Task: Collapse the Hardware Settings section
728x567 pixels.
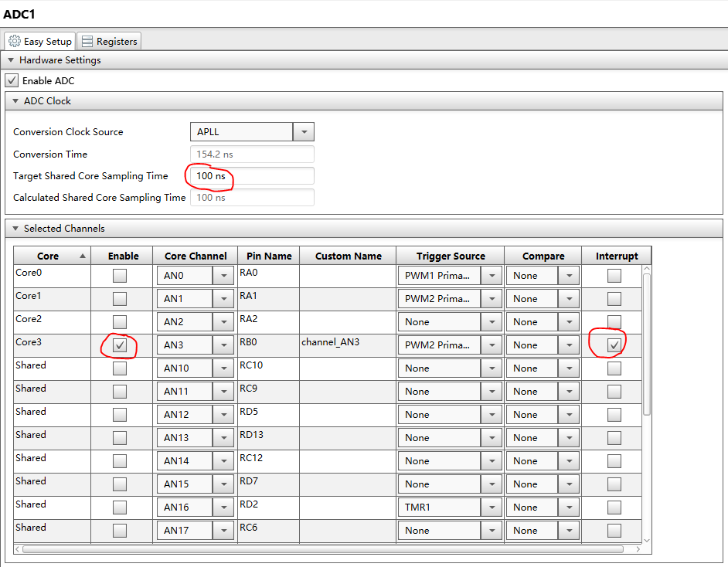Action: [11, 60]
